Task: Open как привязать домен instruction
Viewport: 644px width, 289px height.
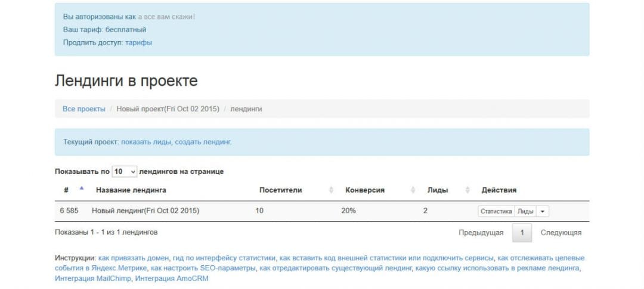Action: pyautogui.click(x=134, y=258)
